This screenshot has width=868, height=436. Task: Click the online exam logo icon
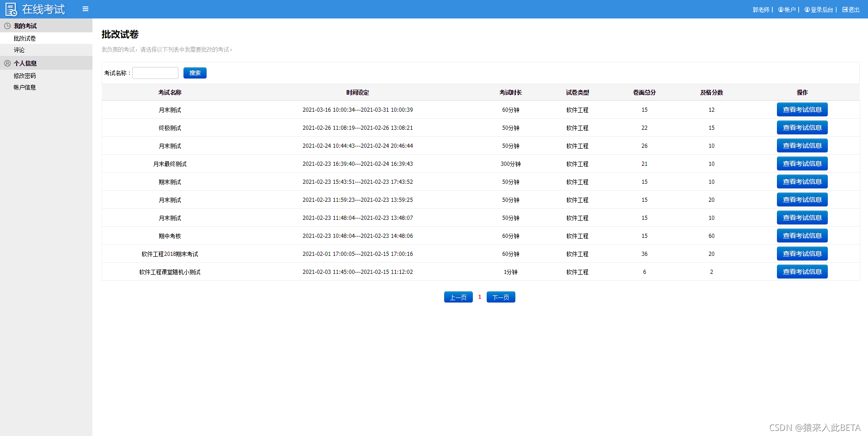11,9
